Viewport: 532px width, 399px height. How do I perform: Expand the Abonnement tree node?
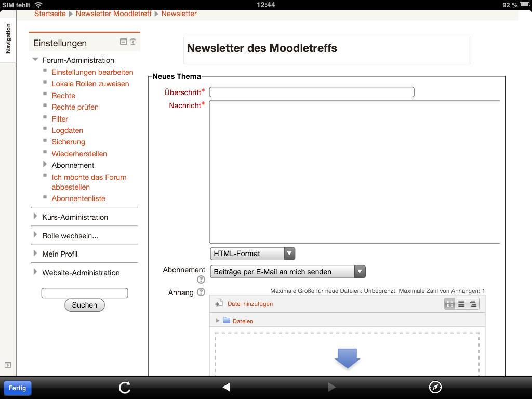[45, 165]
